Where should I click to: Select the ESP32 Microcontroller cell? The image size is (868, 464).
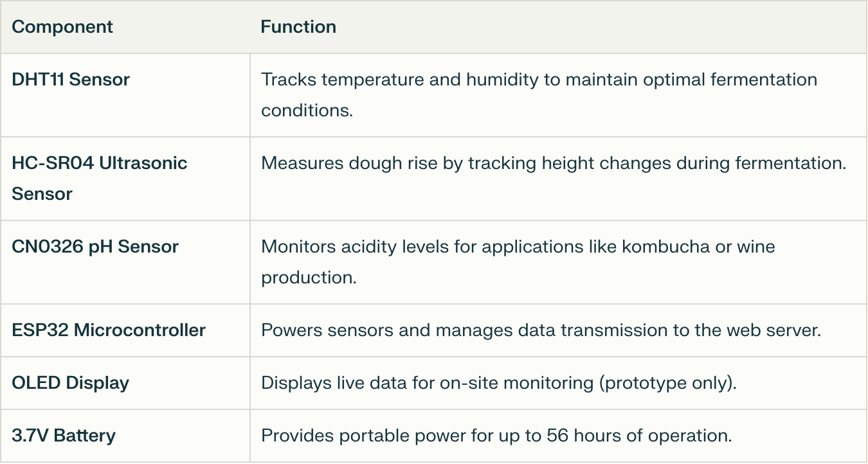coord(109,330)
